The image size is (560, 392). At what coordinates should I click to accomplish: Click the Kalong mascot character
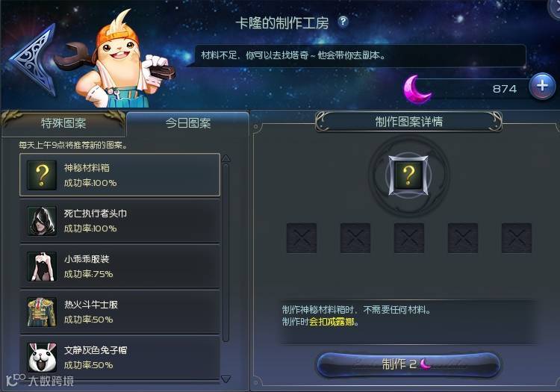(116, 60)
